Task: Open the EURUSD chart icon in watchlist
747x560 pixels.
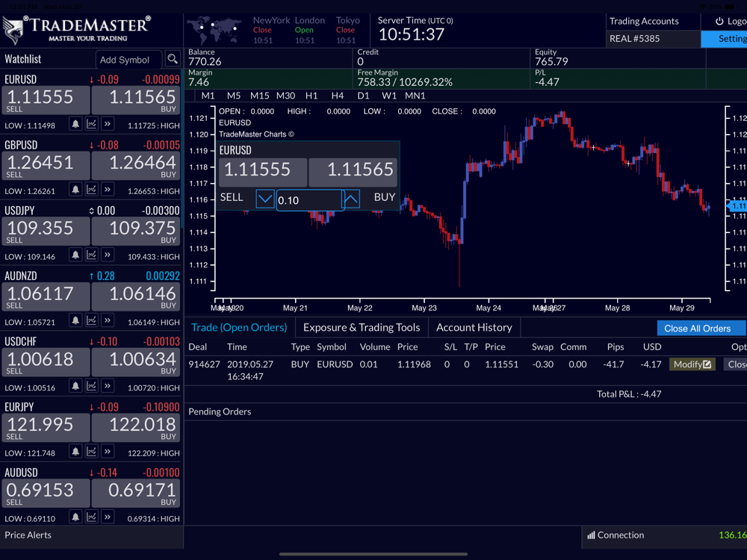Action: [91, 124]
